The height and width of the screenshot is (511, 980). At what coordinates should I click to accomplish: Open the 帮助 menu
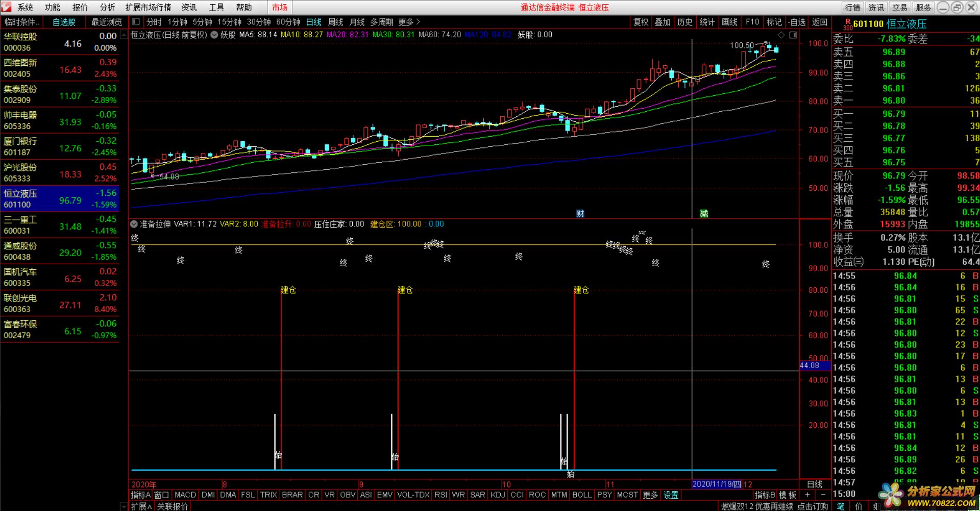pos(244,7)
